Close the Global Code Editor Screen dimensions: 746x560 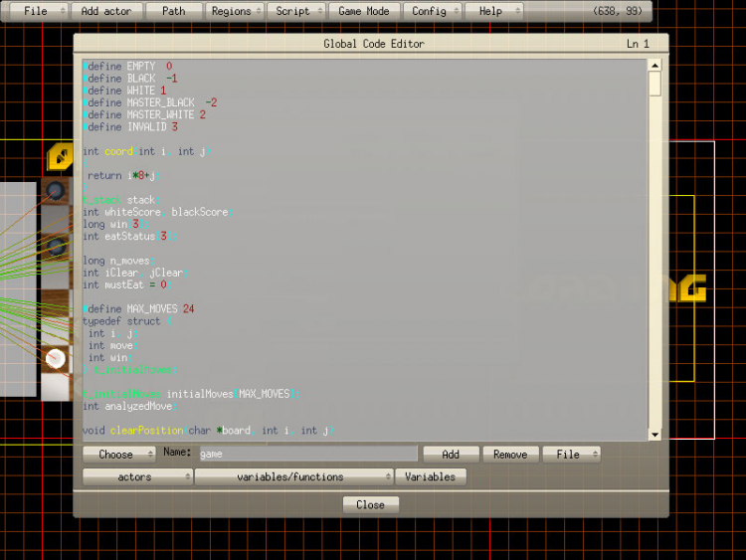click(370, 505)
